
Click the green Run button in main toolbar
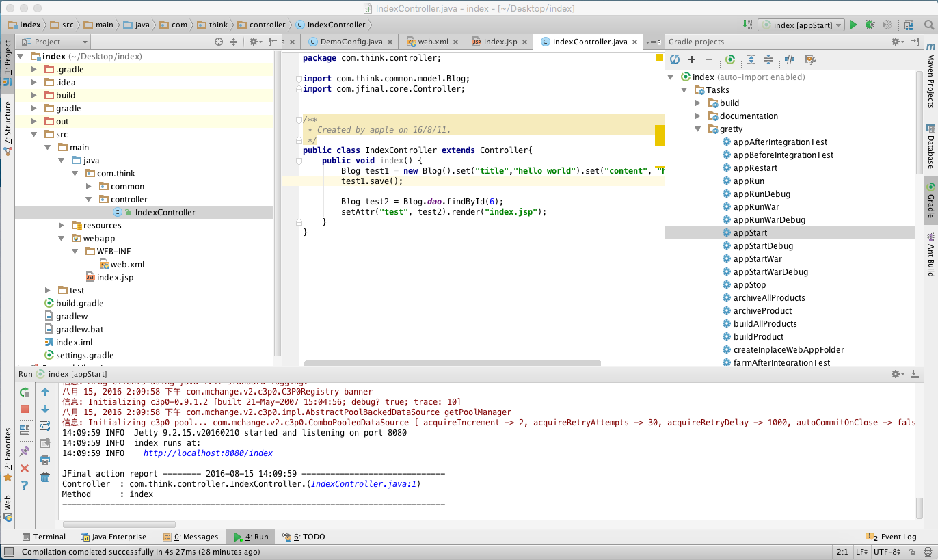853,25
